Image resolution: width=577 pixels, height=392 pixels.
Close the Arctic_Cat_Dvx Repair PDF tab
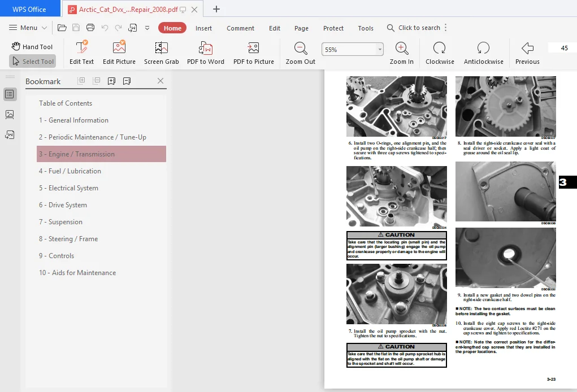pos(194,10)
